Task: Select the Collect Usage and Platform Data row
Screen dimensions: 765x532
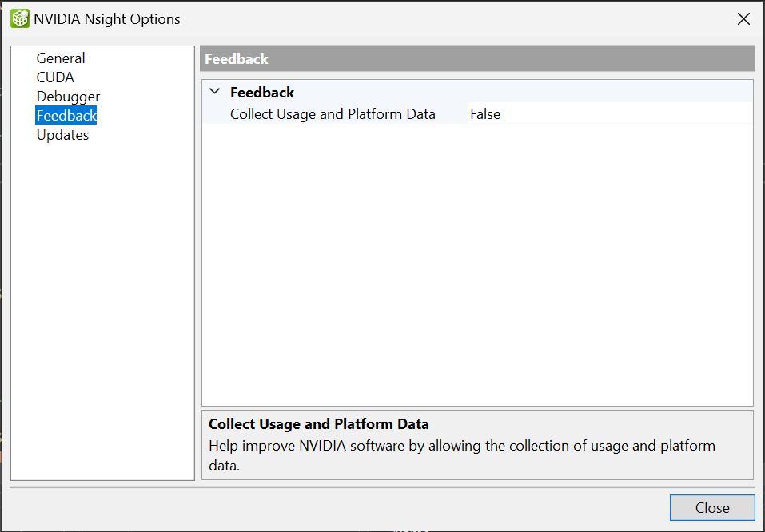Action: point(478,113)
